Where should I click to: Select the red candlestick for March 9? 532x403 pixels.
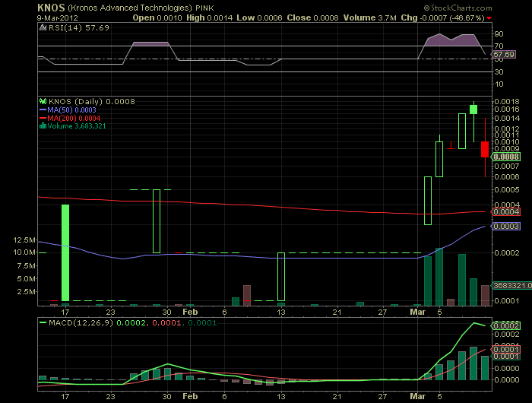coord(485,148)
